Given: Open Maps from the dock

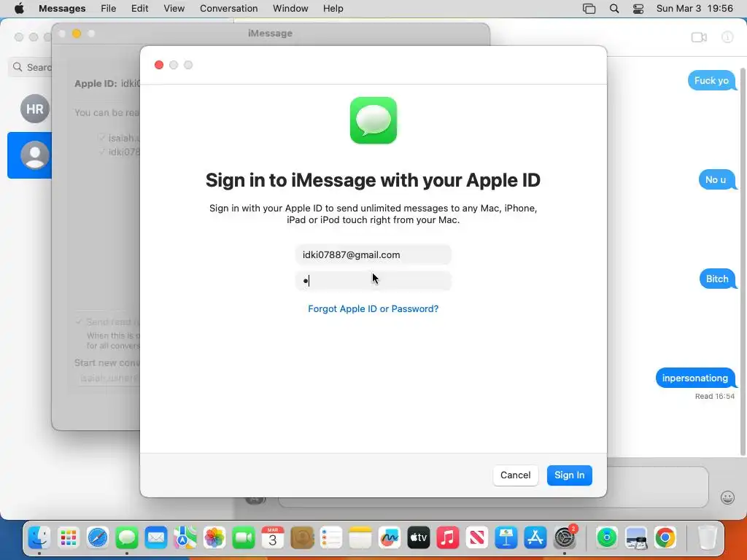Looking at the screenshot, I should [x=185, y=538].
